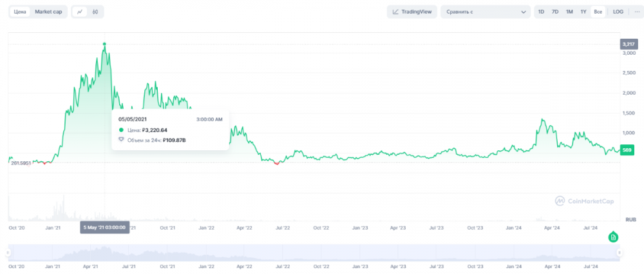Click the right handle of range slider

[621, 253]
